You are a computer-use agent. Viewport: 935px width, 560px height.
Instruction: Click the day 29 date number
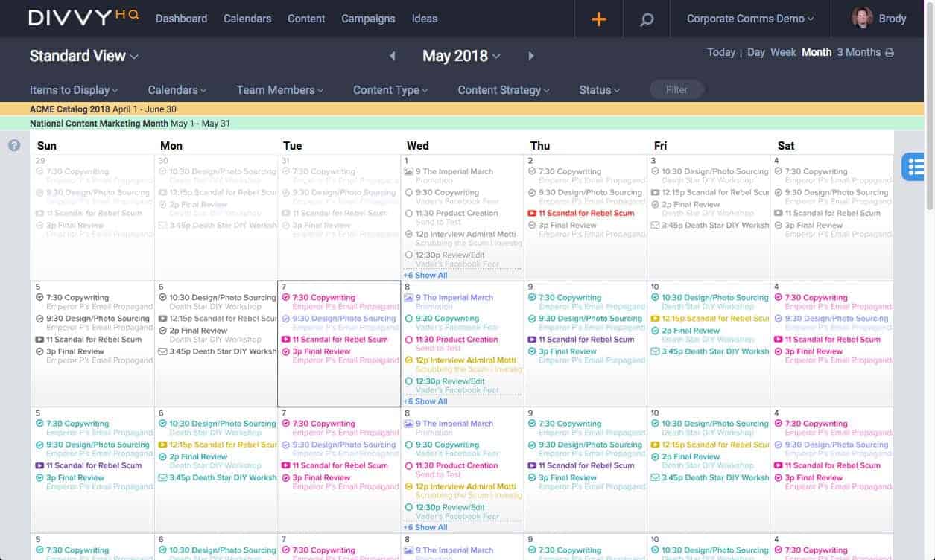coord(41,161)
